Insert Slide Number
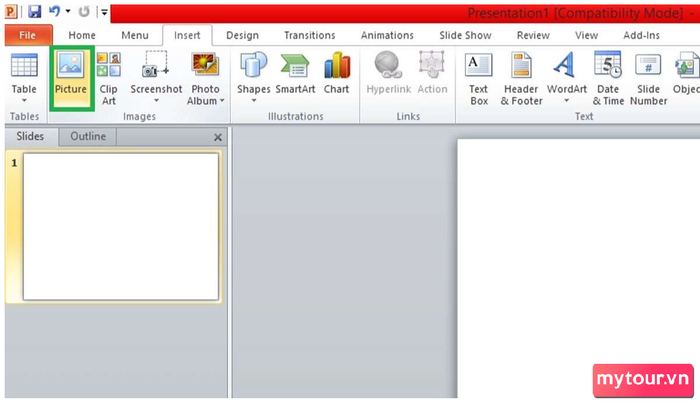 click(x=648, y=79)
